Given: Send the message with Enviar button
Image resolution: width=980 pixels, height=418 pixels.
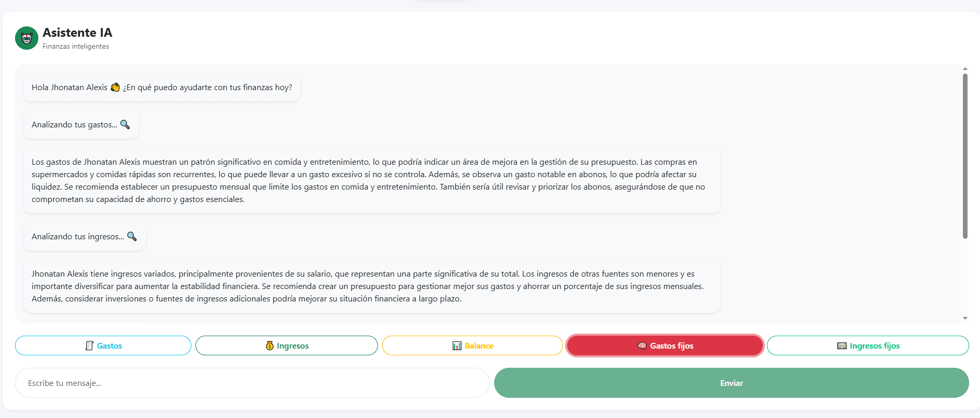Looking at the screenshot, I should click(x=731, y=383).
